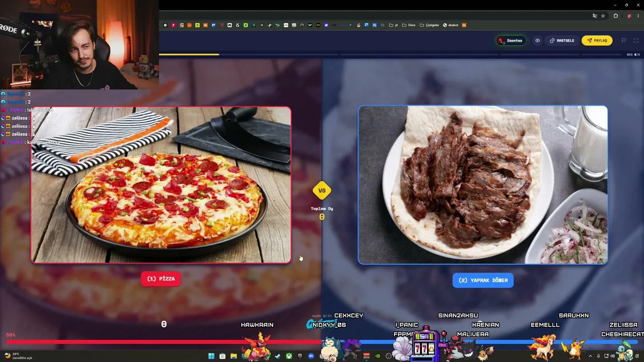Screen dimensions: 644x362
Task: Open the Drive bookmarks folder
Action: coord(409,25)
